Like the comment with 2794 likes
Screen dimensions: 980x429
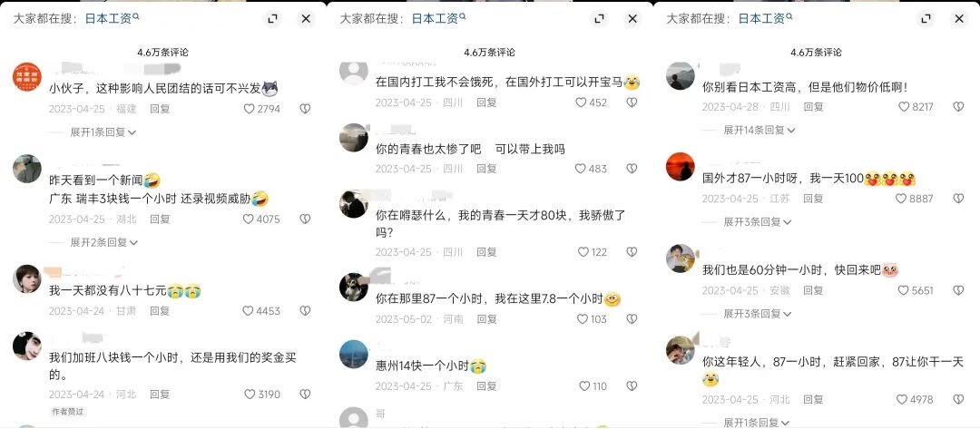tap(249, 109)
